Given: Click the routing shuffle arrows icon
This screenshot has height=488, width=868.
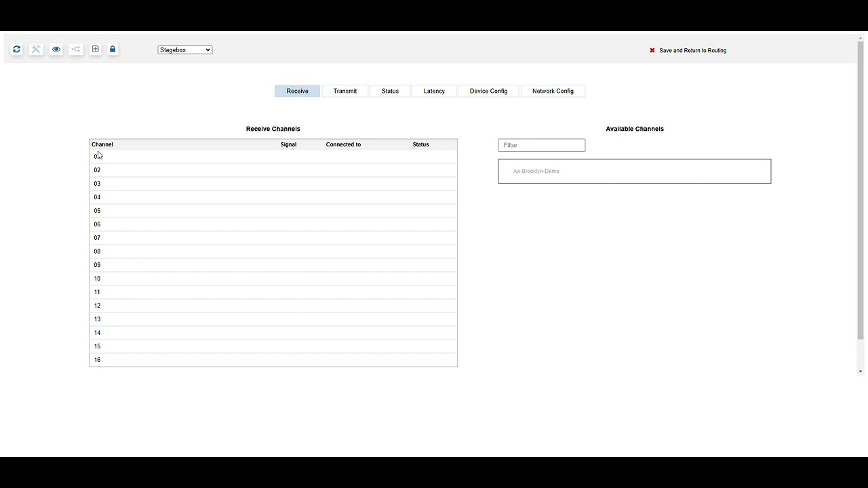Looking at the screenshot, I should click(x=76, y=49).
